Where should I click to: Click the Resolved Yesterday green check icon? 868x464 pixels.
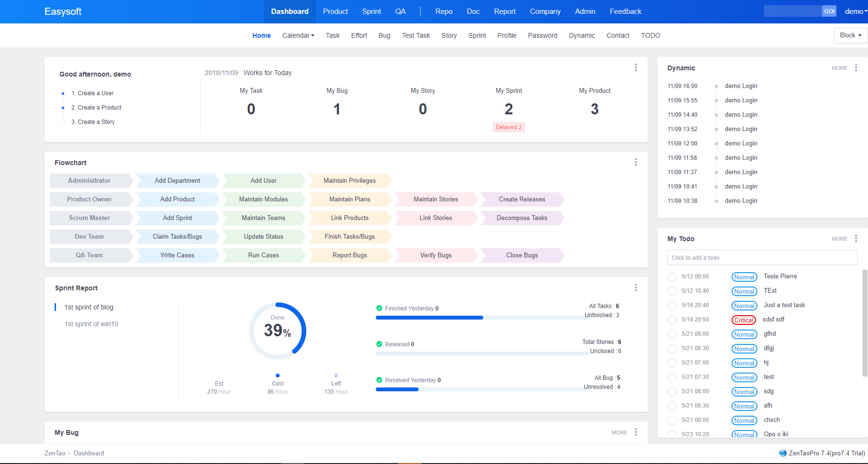(x=379, y=380)
